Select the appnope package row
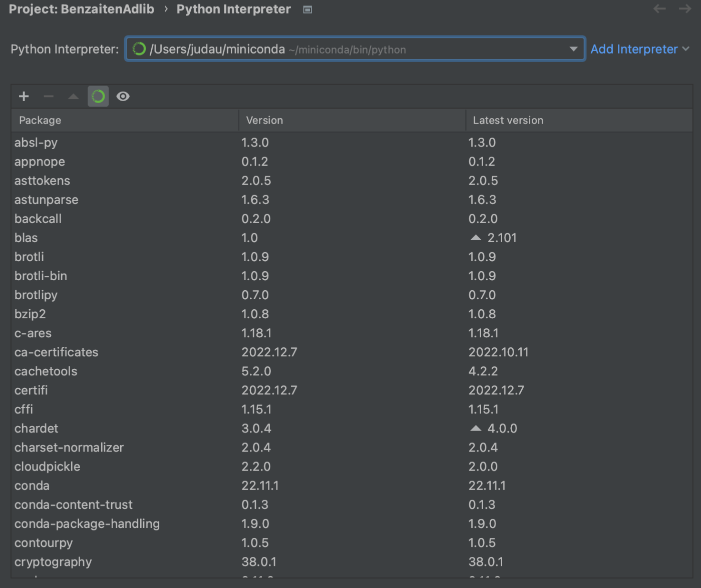701x588 pixels. 352,162
